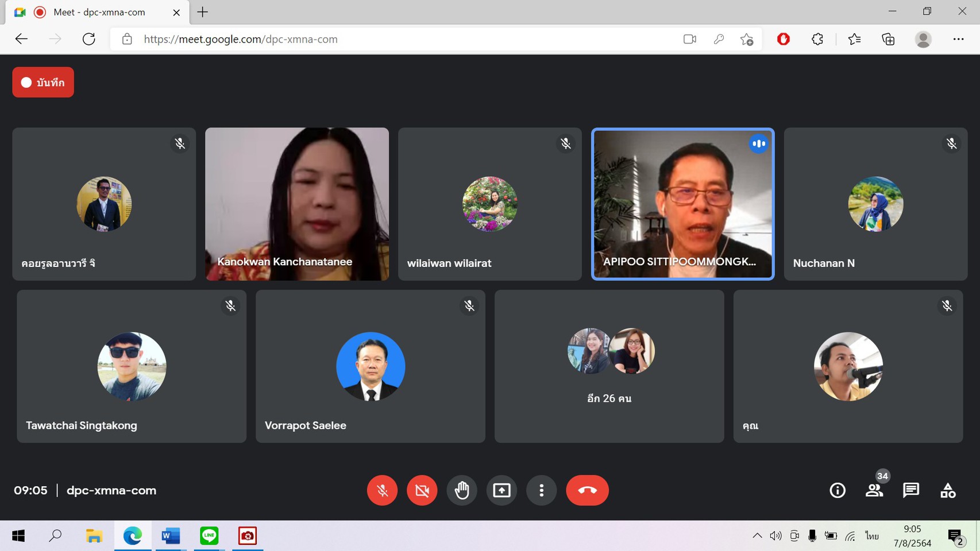Toggle the raise hand button

pyautogui.click(x=462, y=490)
